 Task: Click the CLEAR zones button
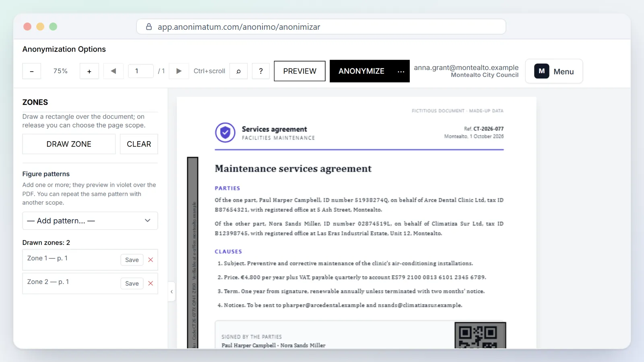(139, 144)
